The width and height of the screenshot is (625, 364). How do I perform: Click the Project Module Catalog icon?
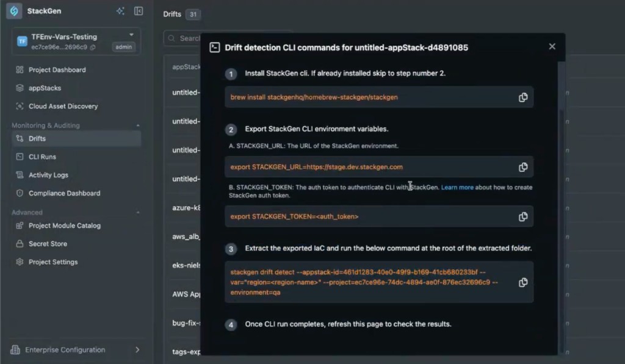[20, 226]
